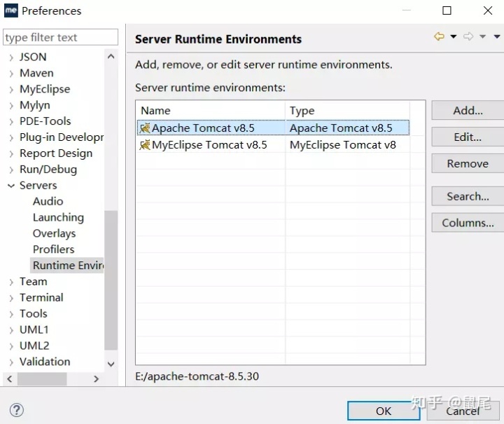The image size is (504, 424).
Task: Click the back navigation arrow icon
Action: (x=439, y=36)
